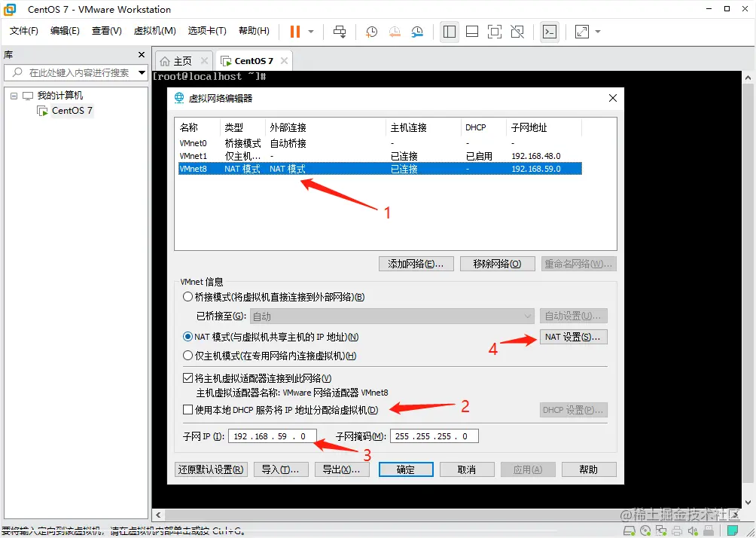Open the 编辑(E) menu
756x538 pixels.
click(x=65, y=31)
